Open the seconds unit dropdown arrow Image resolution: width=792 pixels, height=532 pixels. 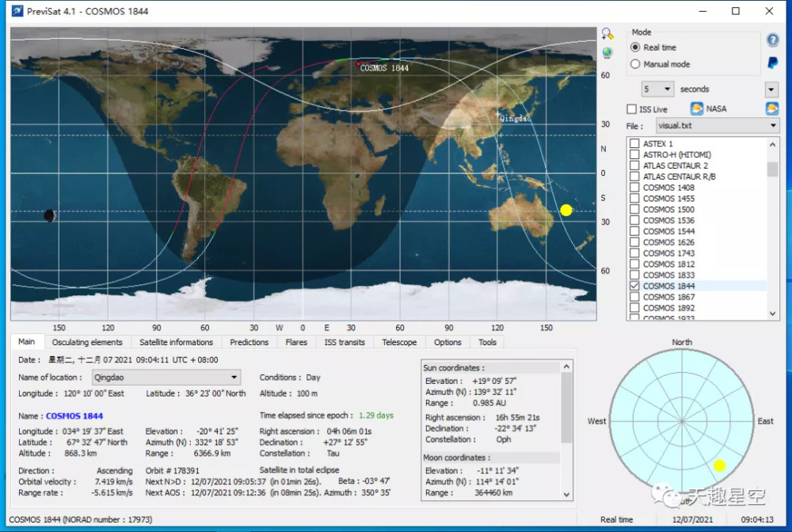(x=771, y=89)
